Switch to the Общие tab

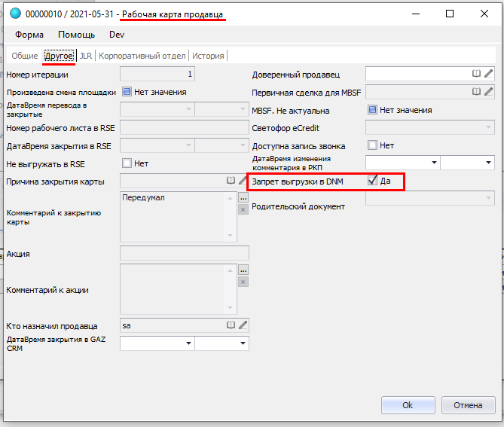pos(24,56)
